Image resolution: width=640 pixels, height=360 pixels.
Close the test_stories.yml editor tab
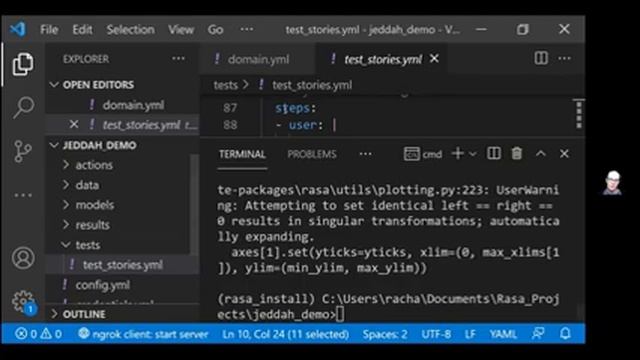tap(434, 59)
